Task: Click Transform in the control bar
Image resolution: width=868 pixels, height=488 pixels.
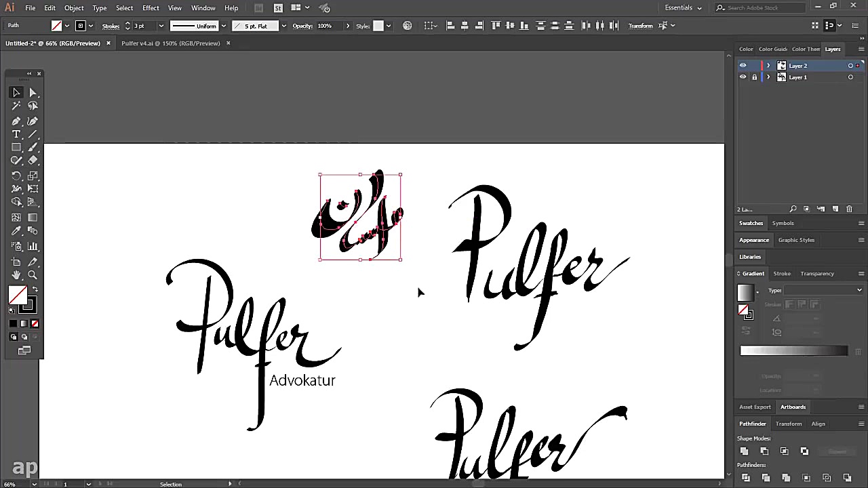Action: pos(640,26)
